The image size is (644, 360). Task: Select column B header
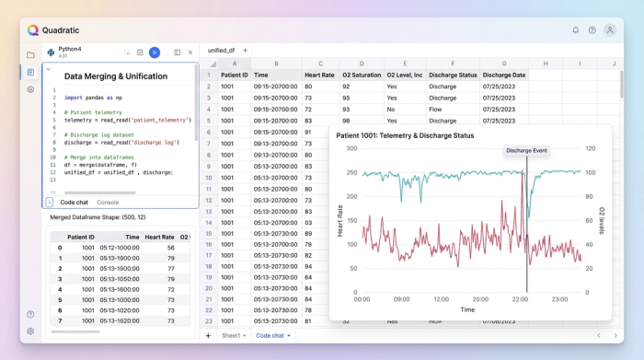pyautogui.click(x=276, y=64)
